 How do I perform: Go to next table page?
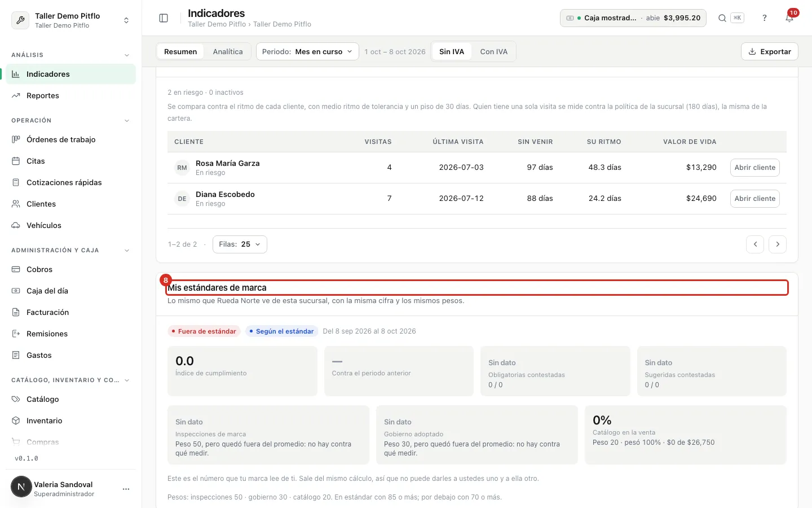(778, 244)
